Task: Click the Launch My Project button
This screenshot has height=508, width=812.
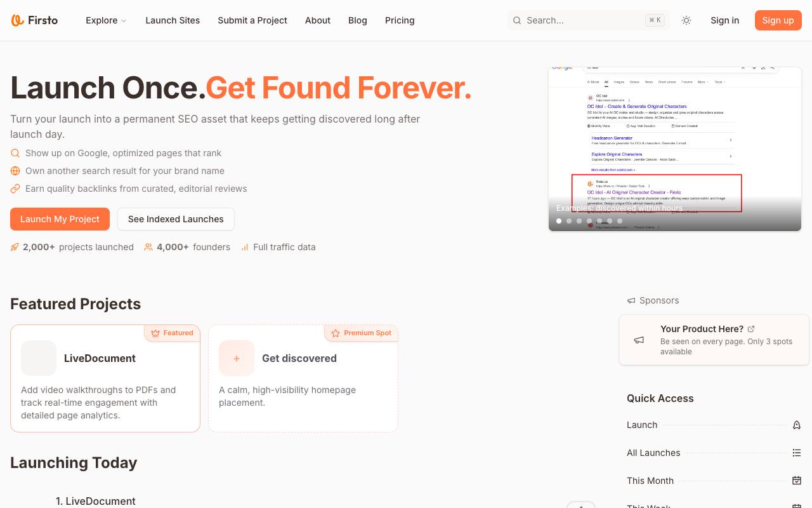Action: [x=60, y=219]
